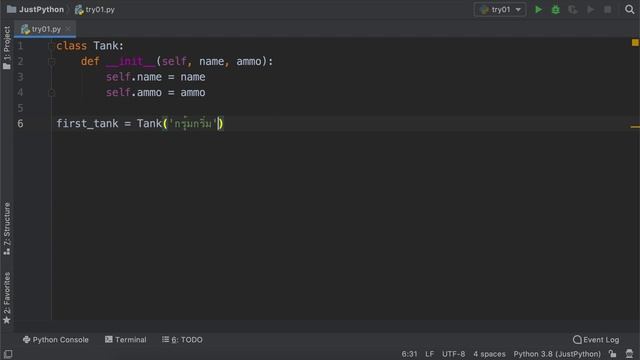
Task: Open Search Everywhere magnifier
Action: 629,9
